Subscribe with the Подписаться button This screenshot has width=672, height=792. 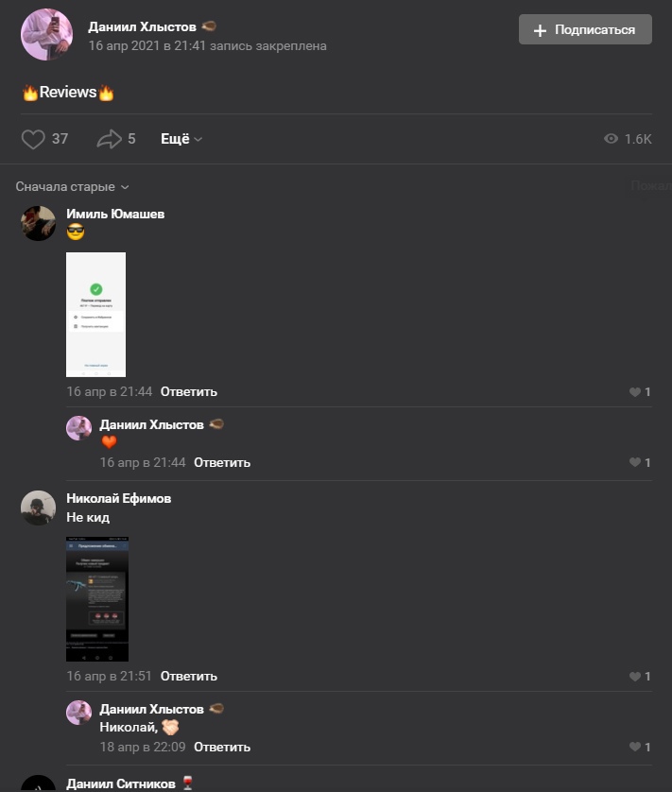pyautogui.click(x=585, y=30)
